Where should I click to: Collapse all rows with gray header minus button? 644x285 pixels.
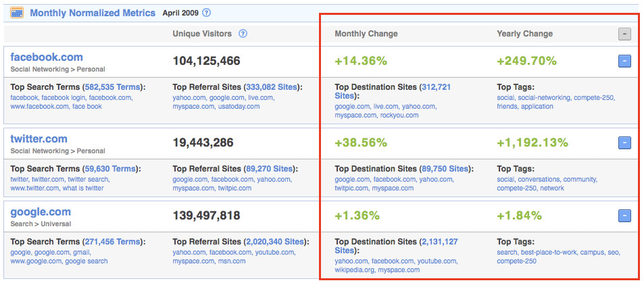[x=624, y=34]
